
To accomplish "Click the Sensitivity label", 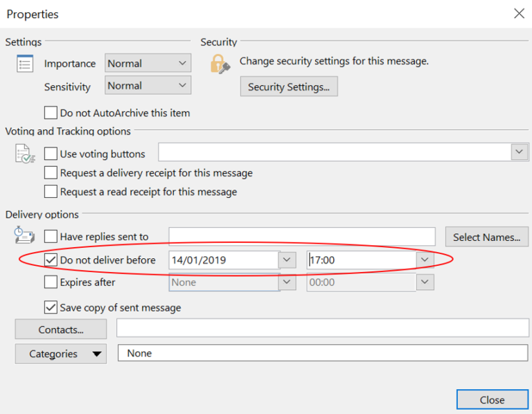I will (x=67, y=87).
